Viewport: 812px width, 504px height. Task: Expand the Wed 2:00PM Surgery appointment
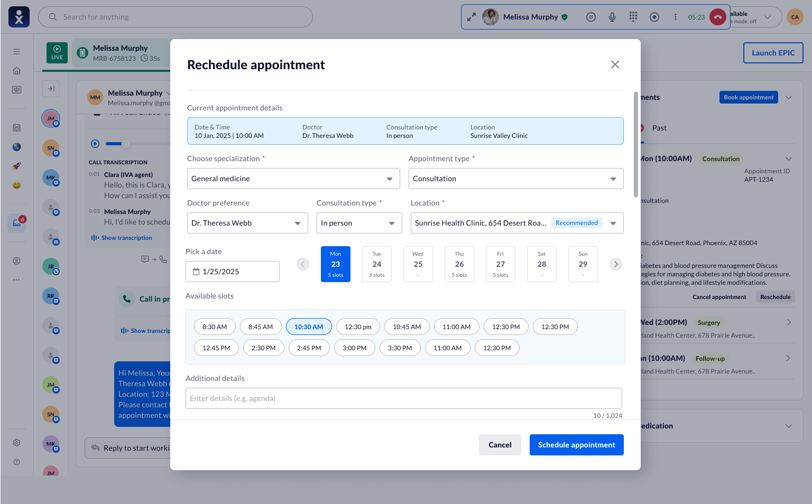[789, 322]
